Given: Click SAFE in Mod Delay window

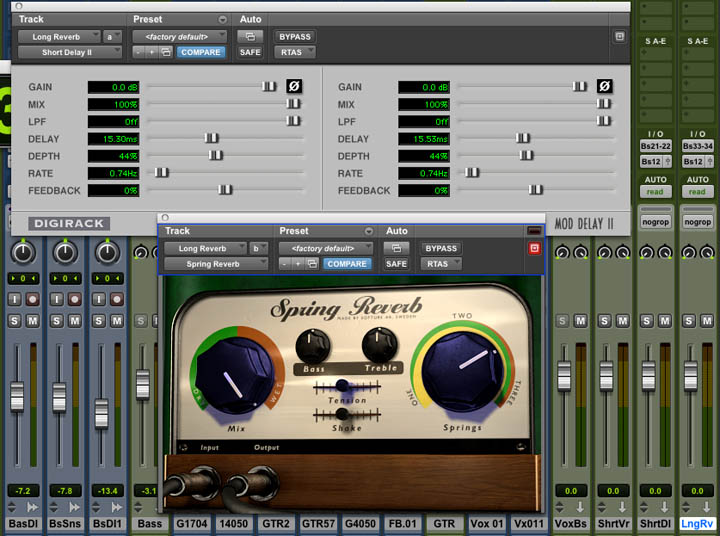Looking at the screenshot, I should 250,52.
